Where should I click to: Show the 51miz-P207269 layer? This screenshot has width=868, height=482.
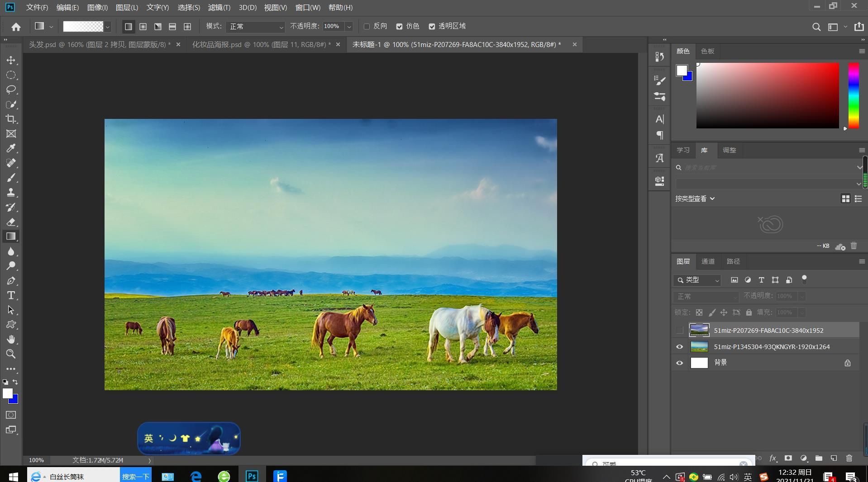tap(679, 330)
